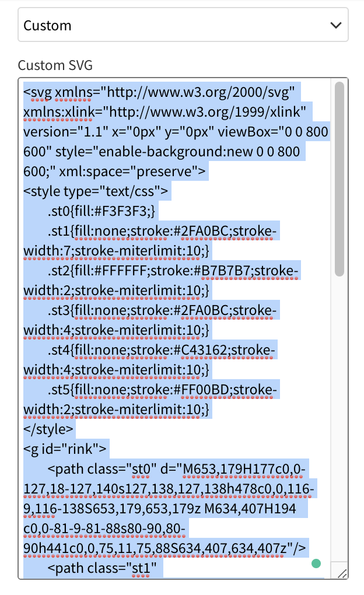The width and height of the screenshot is (364, 595).
Task: Click in the viewBox version attribute line
Action: (175, 132)
